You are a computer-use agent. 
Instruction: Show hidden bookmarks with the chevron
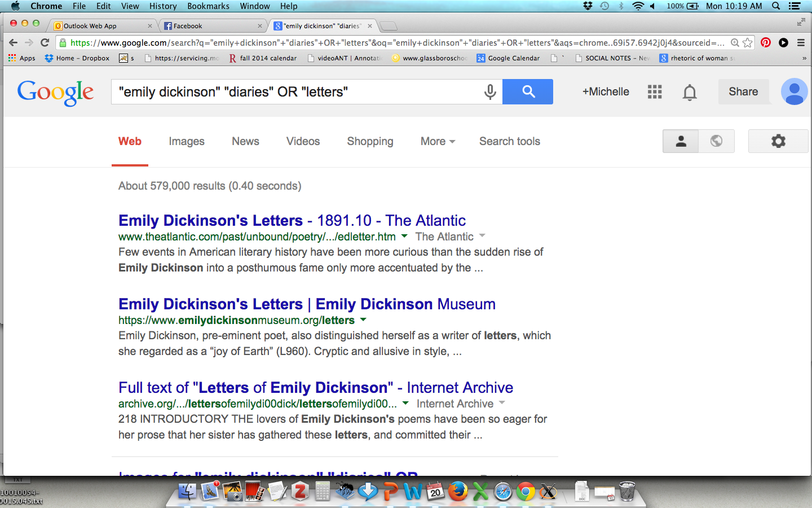pyautogui.click(x=804, y=58)
